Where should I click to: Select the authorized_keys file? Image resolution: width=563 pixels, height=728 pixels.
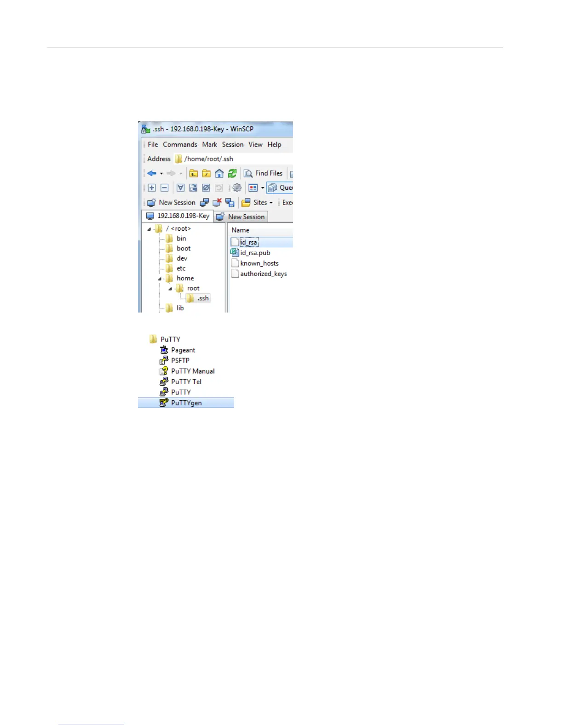[x=259, y=274]
